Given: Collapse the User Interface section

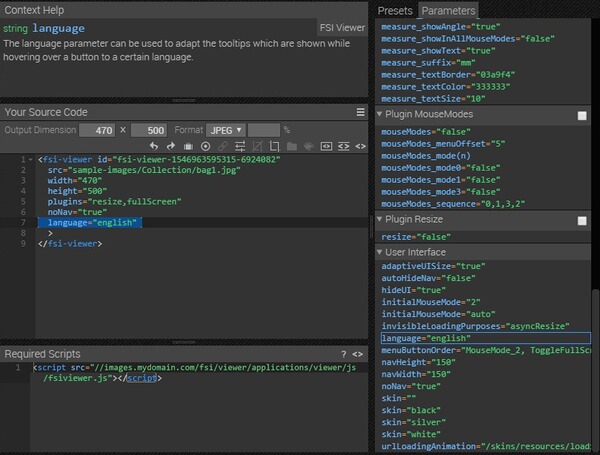Looking at the screenshot, I should tap(380, 252).
